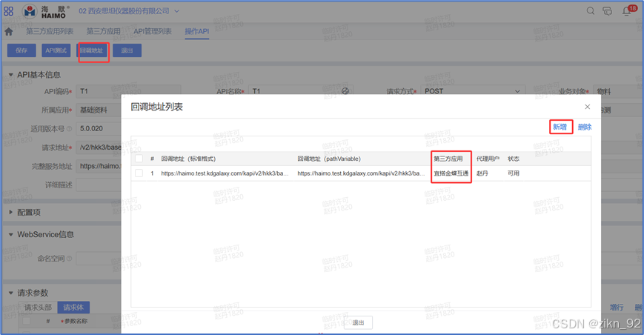This screenshot has height=335, width=644.
Task: Switch to 第三方应用 tab
Action: [104, 31]
